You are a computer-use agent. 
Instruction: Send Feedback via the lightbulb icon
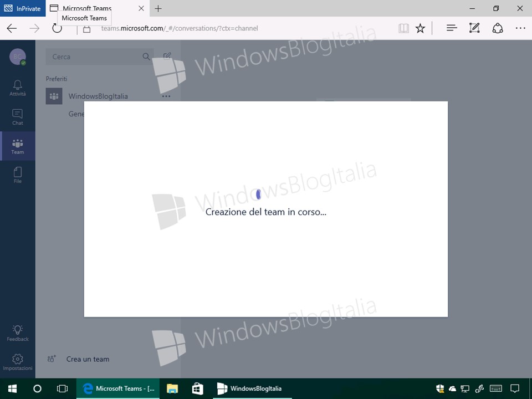(18, 333)
